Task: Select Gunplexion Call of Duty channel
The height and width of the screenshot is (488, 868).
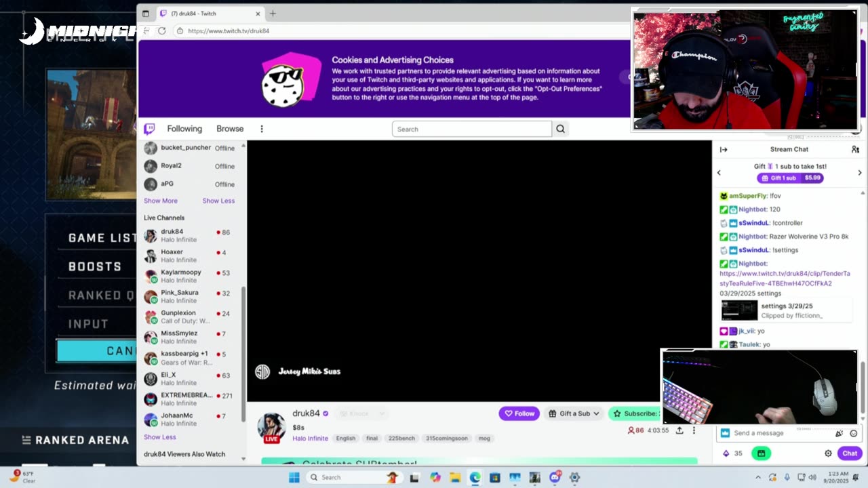Action: pyautogui.click(x=189, y=317)
